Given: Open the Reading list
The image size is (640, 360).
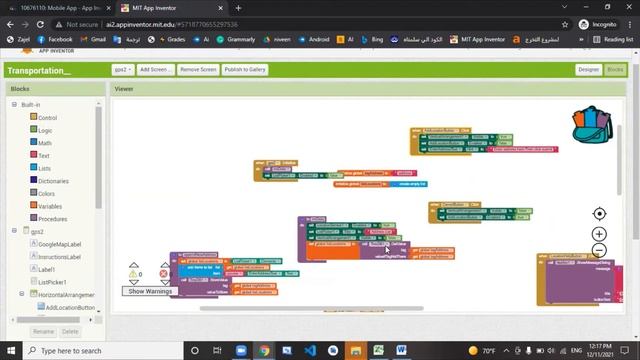Looking at the screenshot, I should [x=613, y=40].
